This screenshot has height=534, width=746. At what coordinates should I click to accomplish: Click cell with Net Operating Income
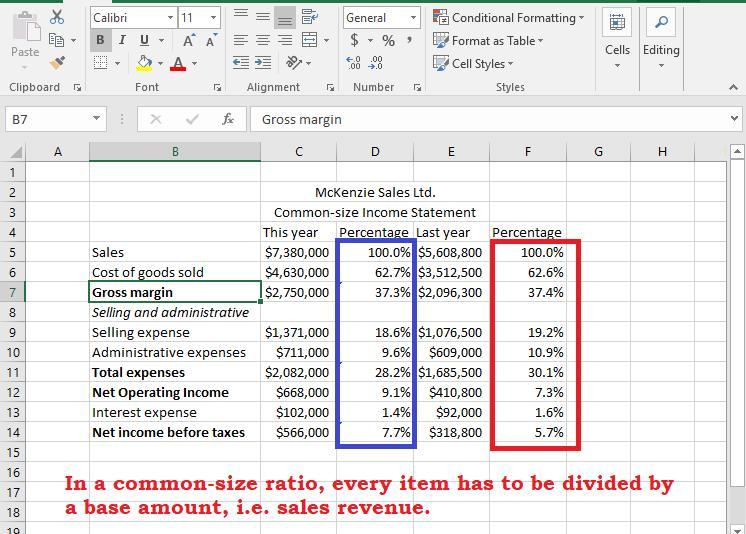coord(175,393)
